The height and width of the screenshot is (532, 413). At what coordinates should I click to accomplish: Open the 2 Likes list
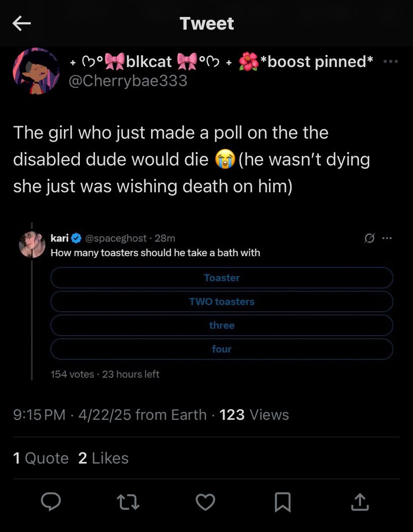(x=103, y=458)
